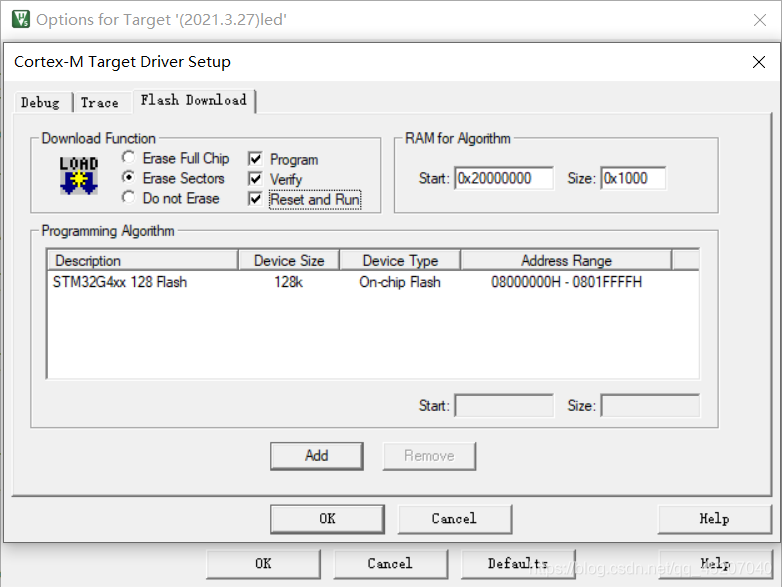Confirm Driver Setup with OK
Screen dimensions: 782x587
tap(327, 519)
